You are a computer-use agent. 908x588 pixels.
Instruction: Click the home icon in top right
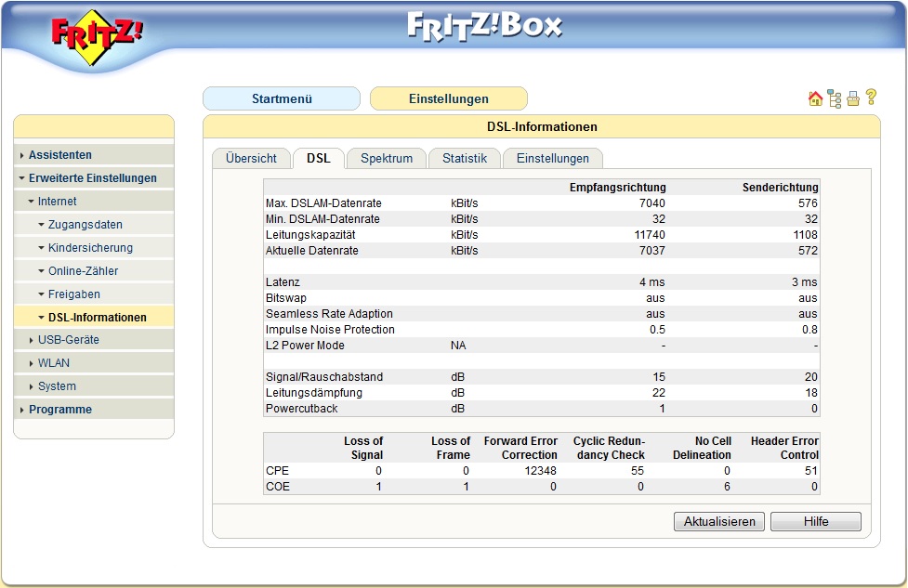tap(815, 99)
